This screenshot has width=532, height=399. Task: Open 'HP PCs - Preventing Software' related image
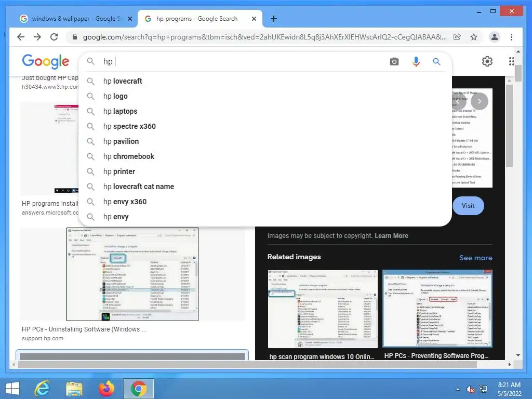(437, 309)
